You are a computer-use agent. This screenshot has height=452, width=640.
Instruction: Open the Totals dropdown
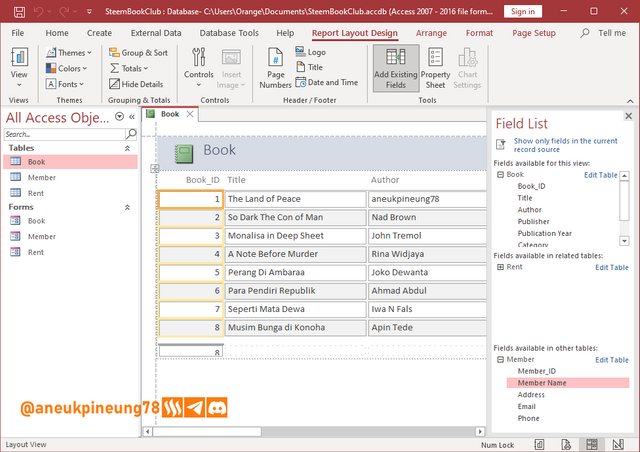(x=129, y=68)
